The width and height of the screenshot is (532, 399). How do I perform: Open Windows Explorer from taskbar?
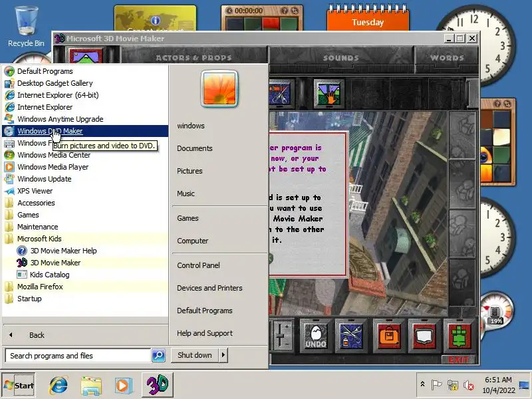coord(91,386)
